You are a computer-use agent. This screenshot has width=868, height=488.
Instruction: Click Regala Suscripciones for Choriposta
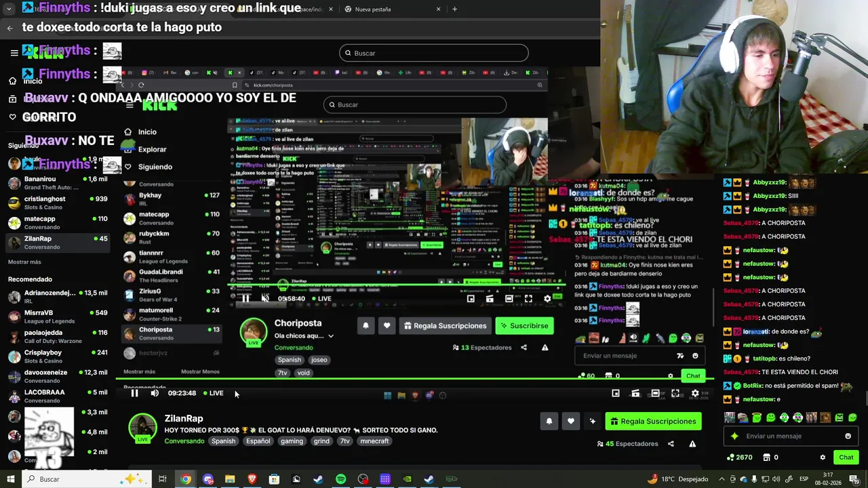445,326
